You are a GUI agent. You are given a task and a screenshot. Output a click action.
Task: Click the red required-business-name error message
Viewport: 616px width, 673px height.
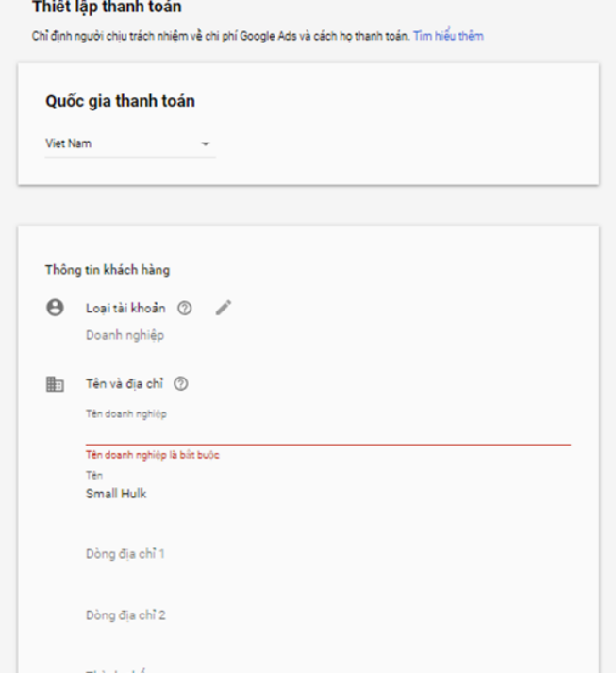tap(152, 455)
